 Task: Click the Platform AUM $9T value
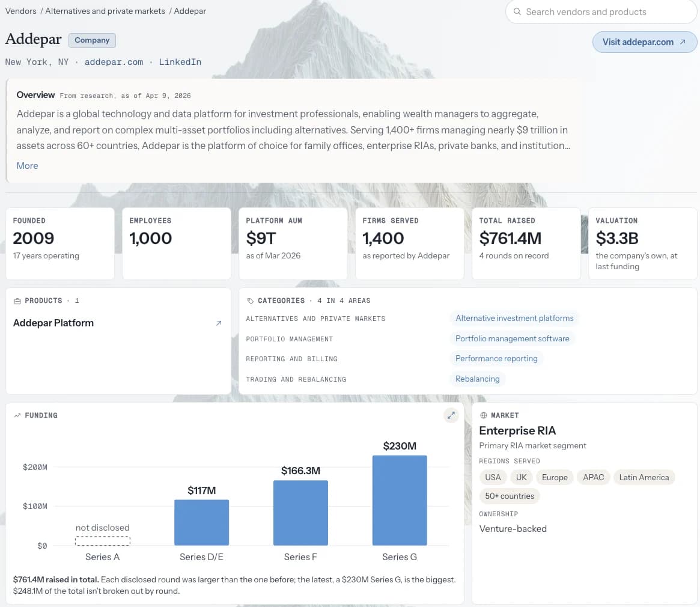(x=261, y=238)
